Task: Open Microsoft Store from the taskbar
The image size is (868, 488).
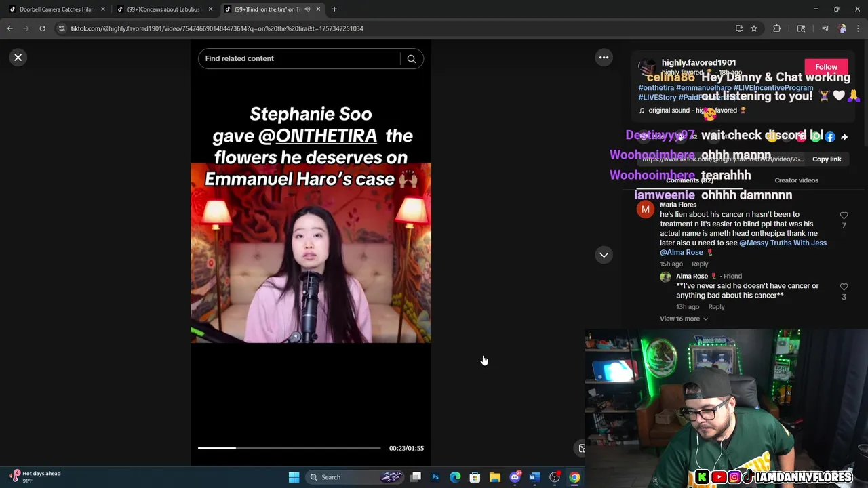Action: (475, 477)
